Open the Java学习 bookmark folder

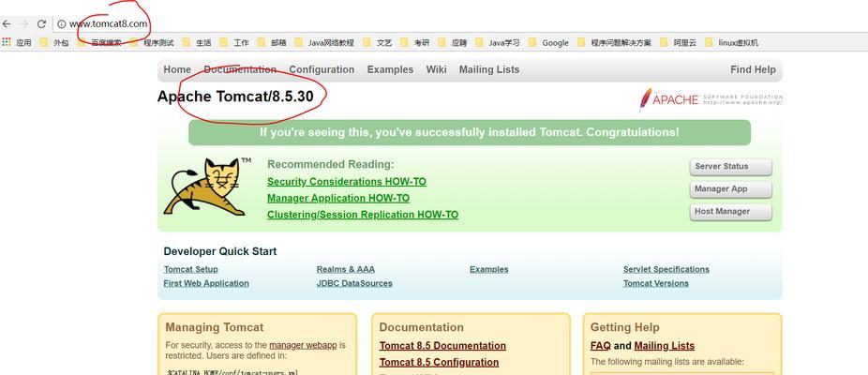(x=498, y=42)
